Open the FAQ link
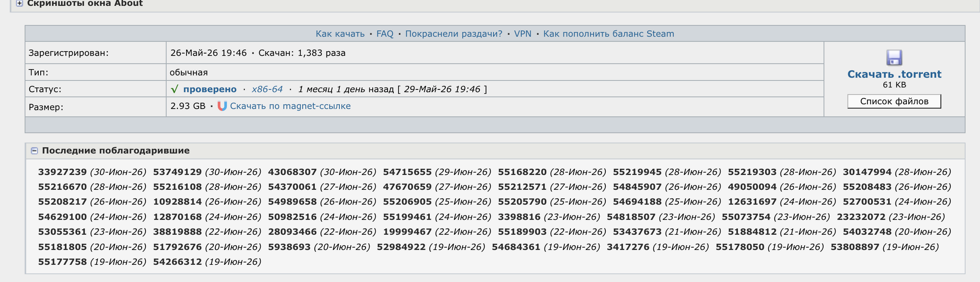Image resolution: width=980 pixels, height=282 pixels. click(385, 34)
